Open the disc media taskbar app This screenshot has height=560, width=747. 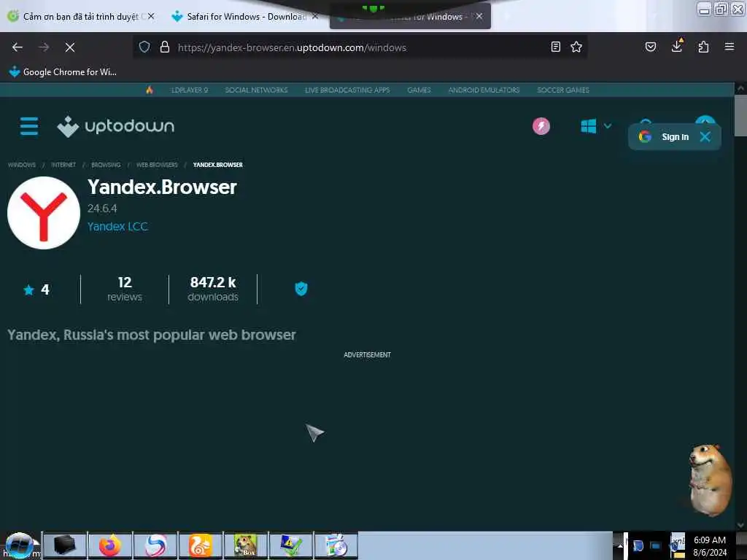(x=336, y=545)
